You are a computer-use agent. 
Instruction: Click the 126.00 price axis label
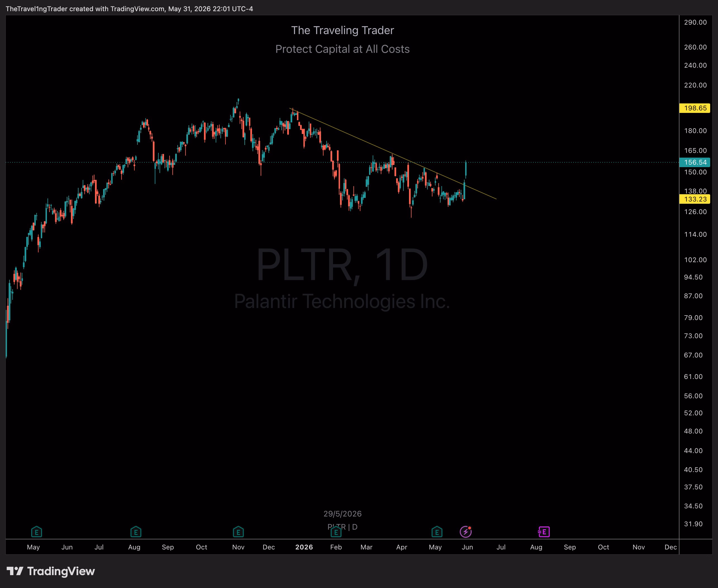pyautogui.click(x=695, y=212)
